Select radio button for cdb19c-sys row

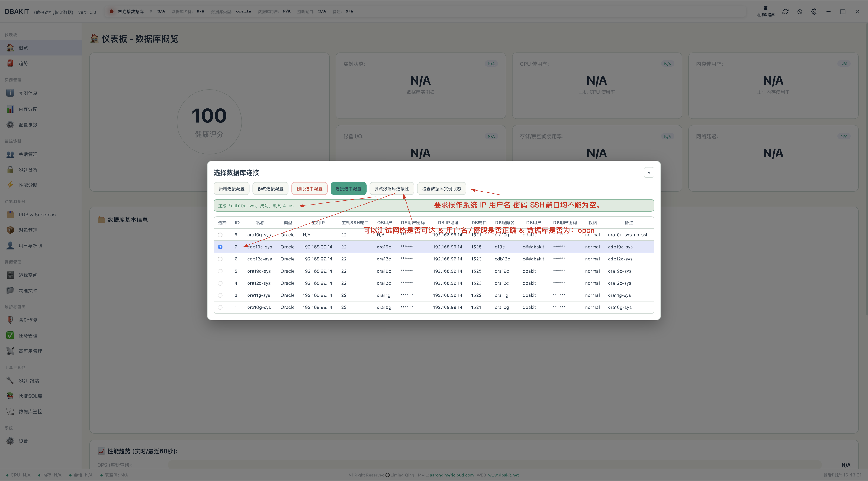click(220, 247)
